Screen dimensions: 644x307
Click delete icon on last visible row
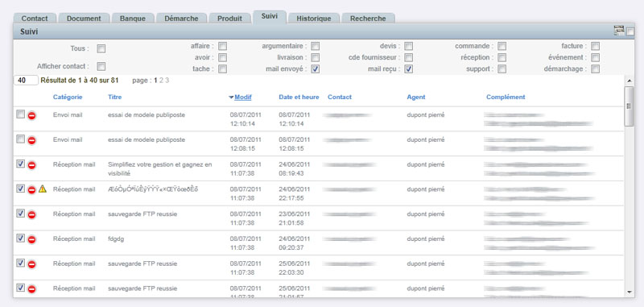(x=31, y=289)
